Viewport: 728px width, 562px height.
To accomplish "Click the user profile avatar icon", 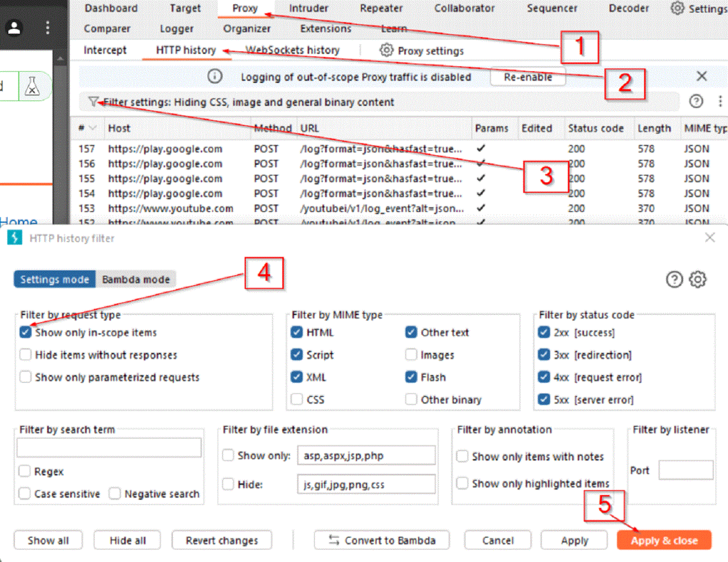I will coord(14,28).
